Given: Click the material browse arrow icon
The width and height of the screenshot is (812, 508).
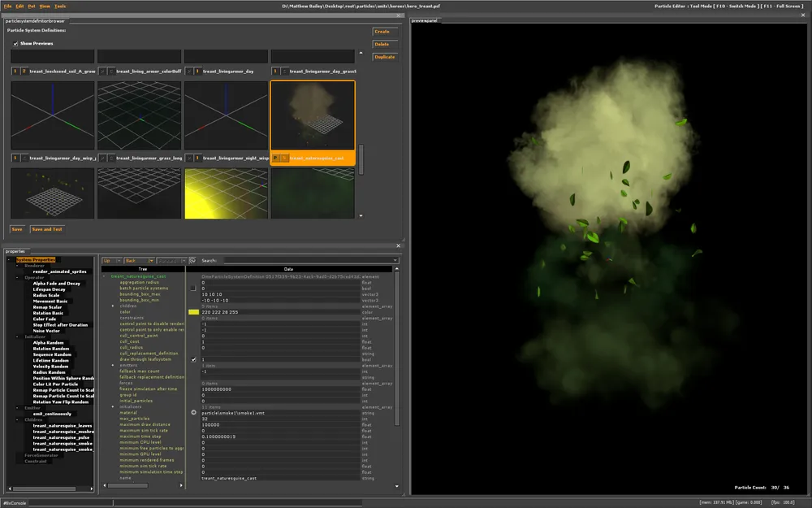Looking at the screenshot, I should tap(193, 413).
